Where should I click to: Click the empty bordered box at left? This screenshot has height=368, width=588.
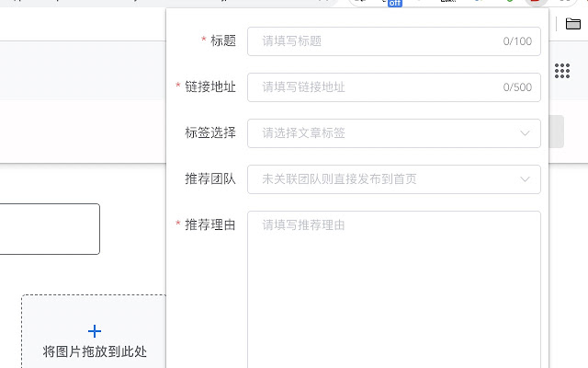point(50,229)
